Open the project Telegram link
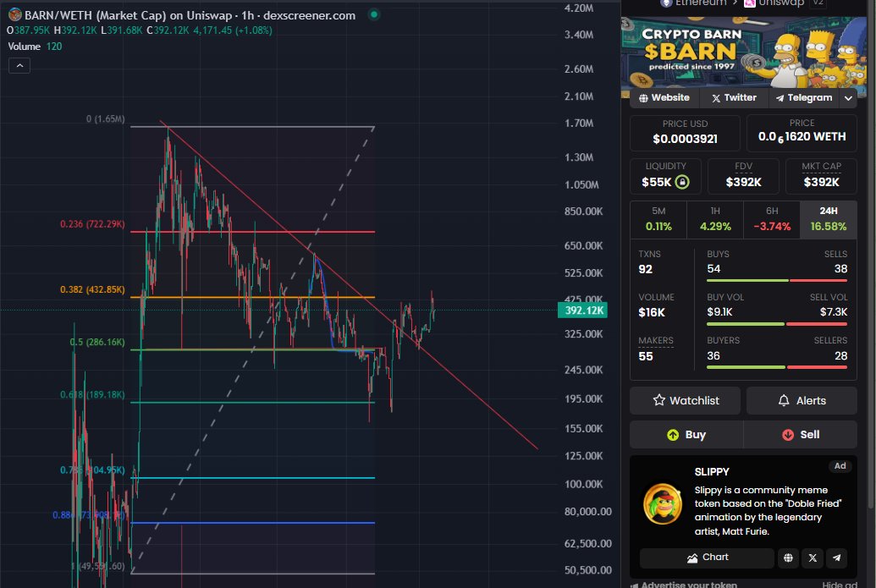The width and height of the screenshot is (876, 588). coord(803,98)
